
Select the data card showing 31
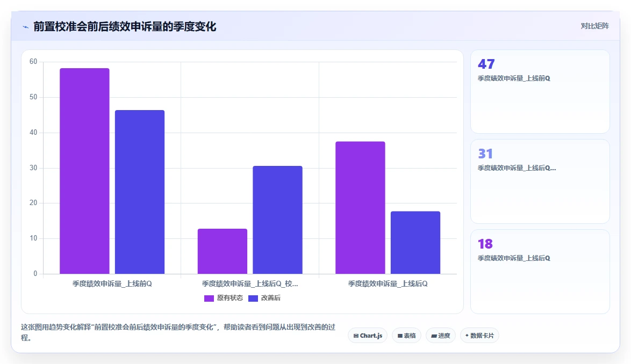[540, 181]
